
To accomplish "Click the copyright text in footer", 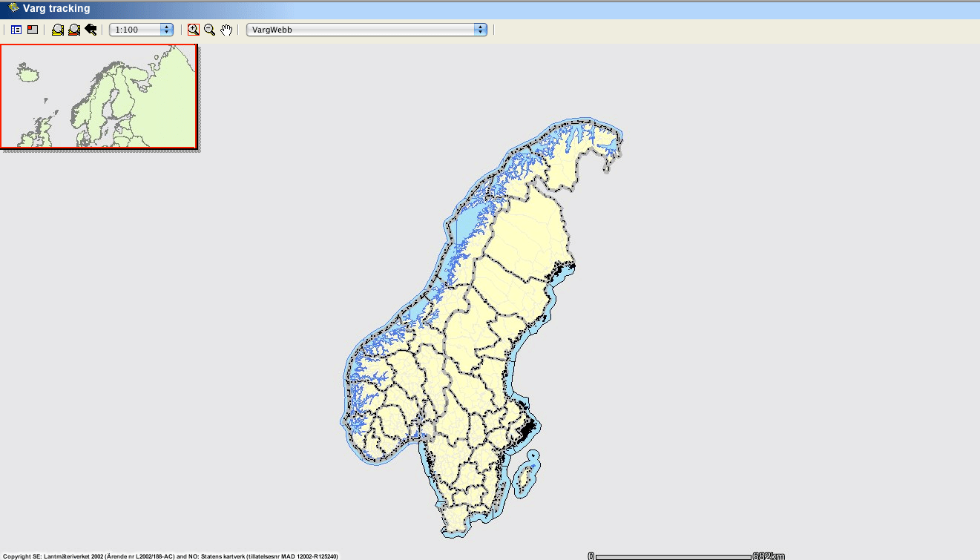I will coord(171,556).
